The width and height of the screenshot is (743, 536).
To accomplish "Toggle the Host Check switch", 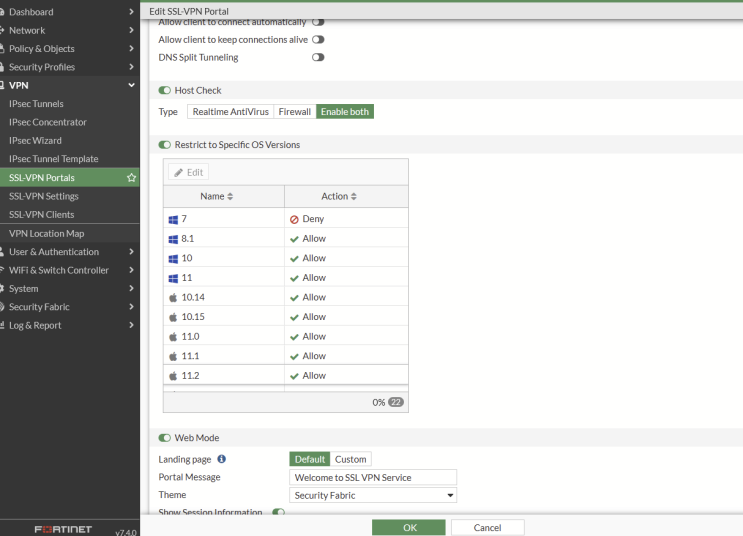I will pyautogui.click(x=164, y=90).
